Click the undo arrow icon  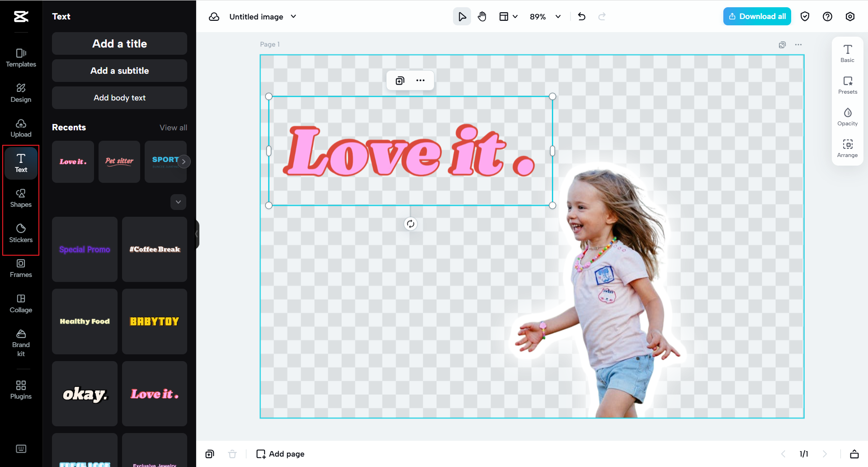(x=582, y=17)
